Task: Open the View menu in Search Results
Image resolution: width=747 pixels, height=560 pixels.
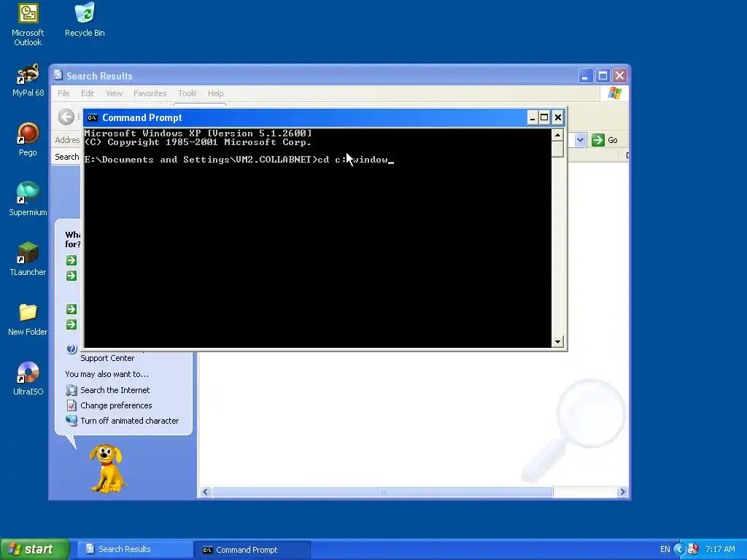Action: (x=114, y=93)
